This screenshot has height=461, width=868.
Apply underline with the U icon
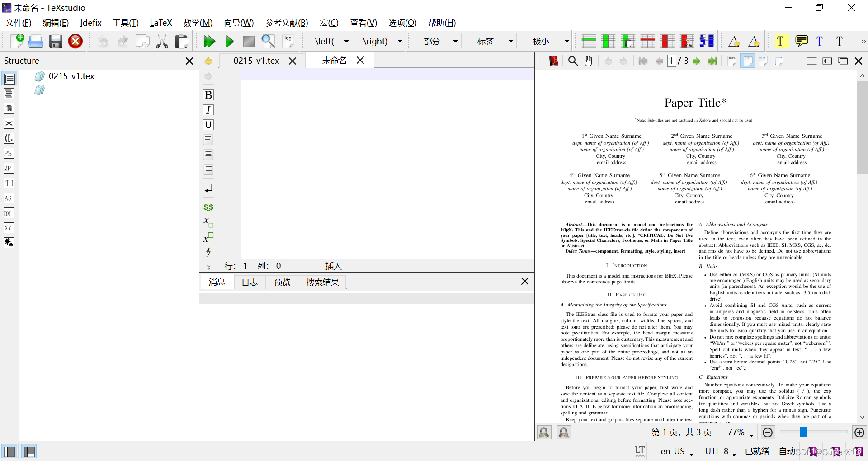(x=208, y=125)
